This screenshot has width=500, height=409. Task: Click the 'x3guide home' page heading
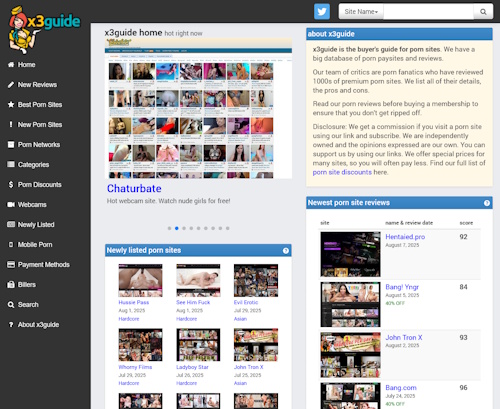[x=133, y=33]
